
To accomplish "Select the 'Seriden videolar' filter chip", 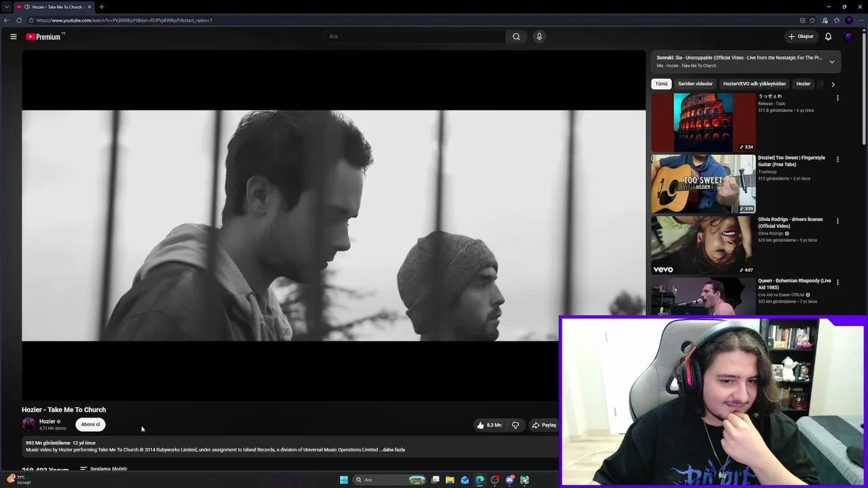I will pyautogui.click(x=695, y=84).
